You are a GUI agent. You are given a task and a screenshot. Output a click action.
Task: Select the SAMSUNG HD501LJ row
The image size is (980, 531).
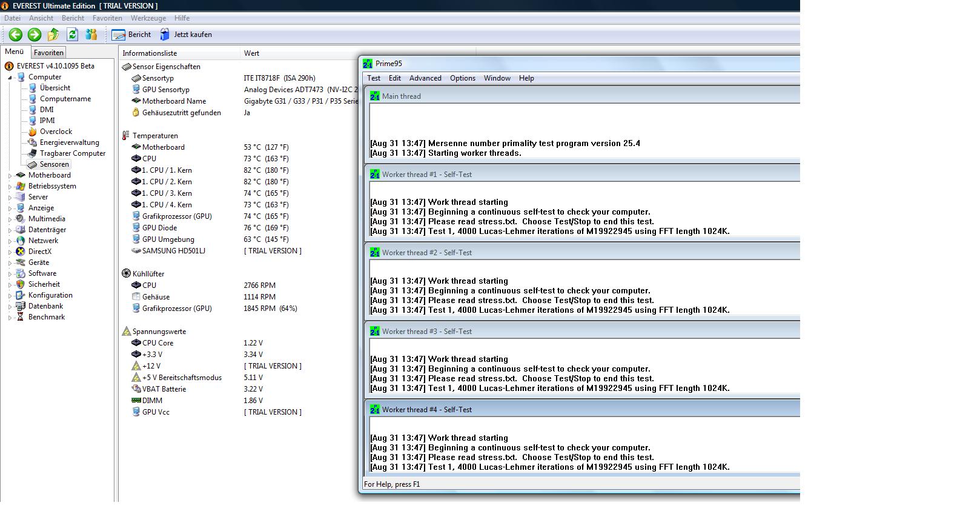coord(238,251)
